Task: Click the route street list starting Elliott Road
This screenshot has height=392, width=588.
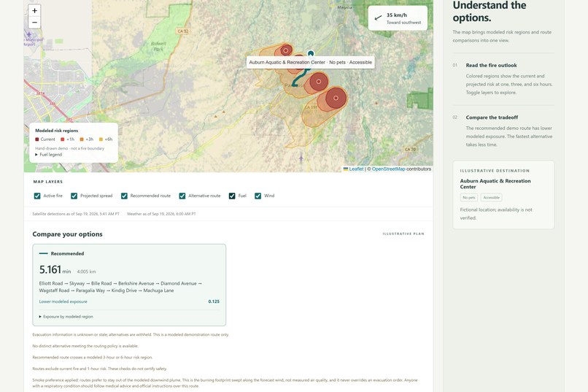Action: coord(121,287)
